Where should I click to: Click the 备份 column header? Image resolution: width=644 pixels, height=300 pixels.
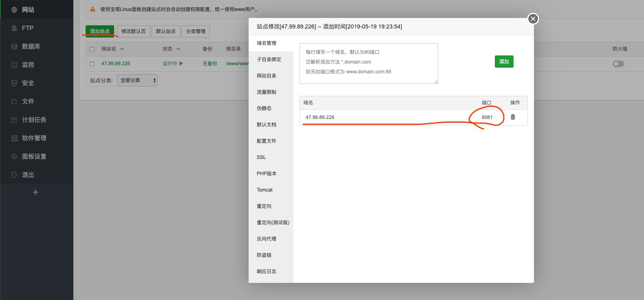coord(207,49)
